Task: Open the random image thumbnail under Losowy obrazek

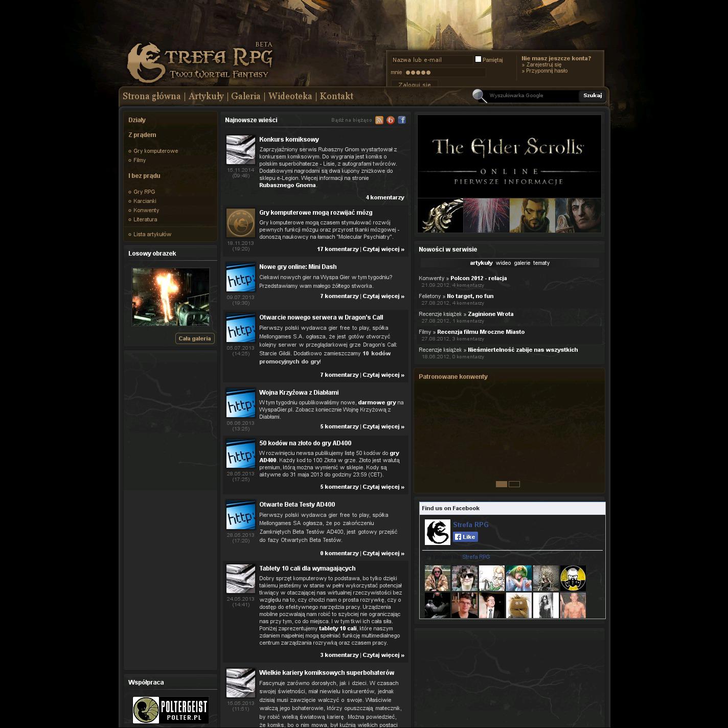Action: point(170,297)
